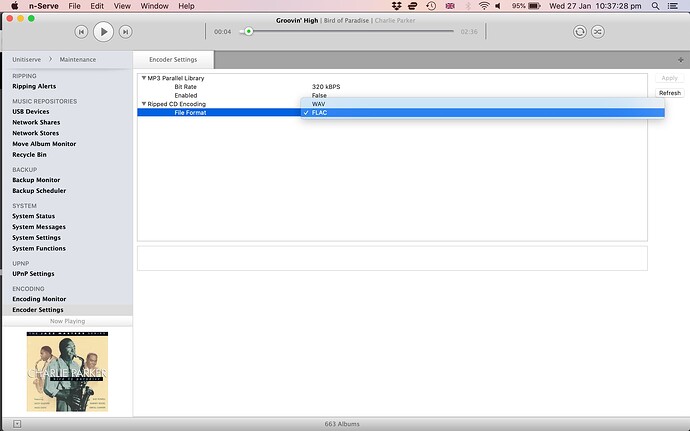The image size is (690, 431).
Task: Click the battery status icon
Action: [534, 6]
